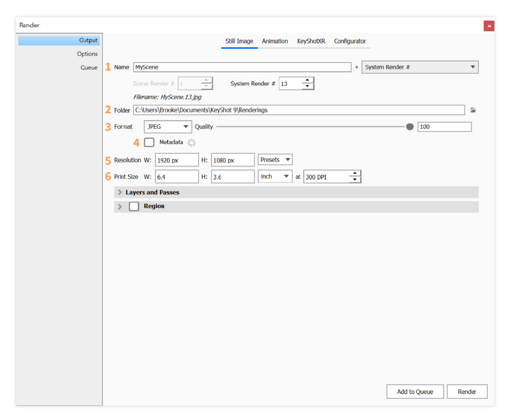
Task: Click the Add to Queue button
Action: click(415, 392)
